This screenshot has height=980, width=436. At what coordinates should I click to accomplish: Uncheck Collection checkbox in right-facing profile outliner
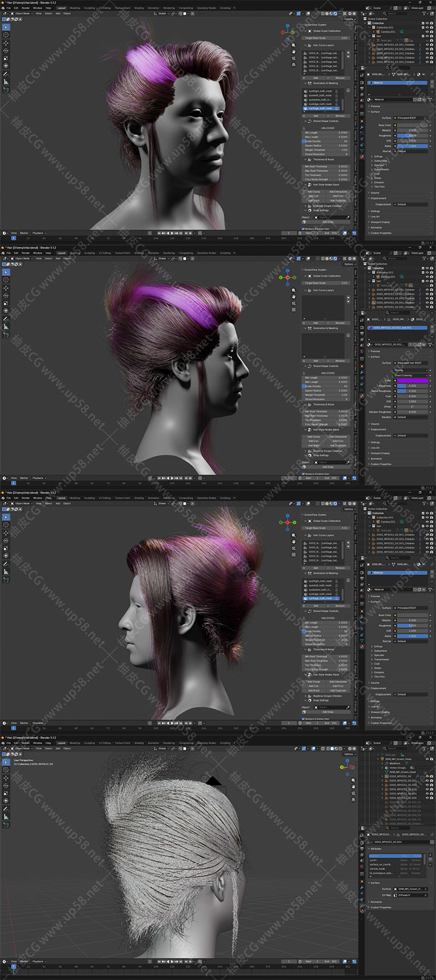click(423, 268)
